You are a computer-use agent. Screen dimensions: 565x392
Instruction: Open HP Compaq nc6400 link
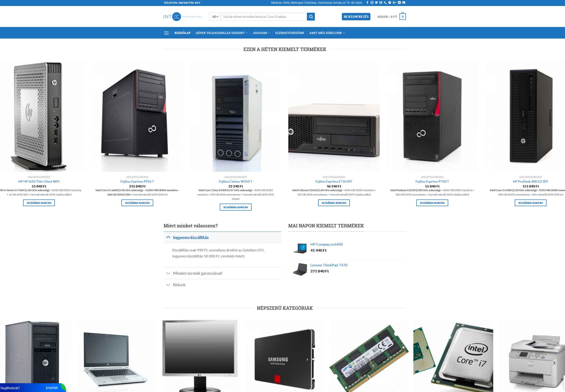click(326, 244)
